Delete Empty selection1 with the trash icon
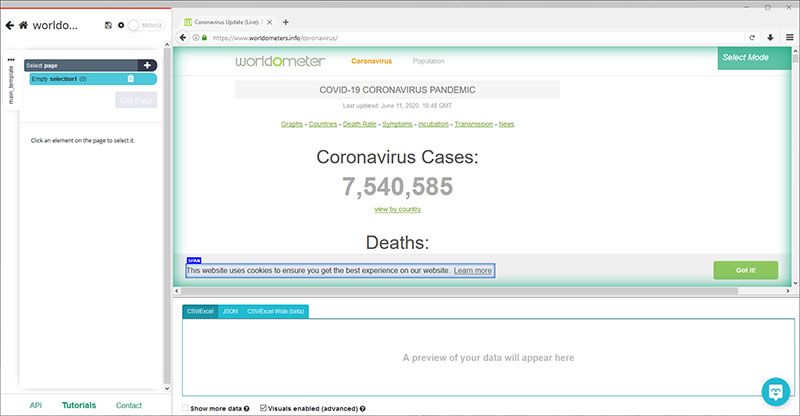Viewport: 800px width, 416px height. point(131,79)
